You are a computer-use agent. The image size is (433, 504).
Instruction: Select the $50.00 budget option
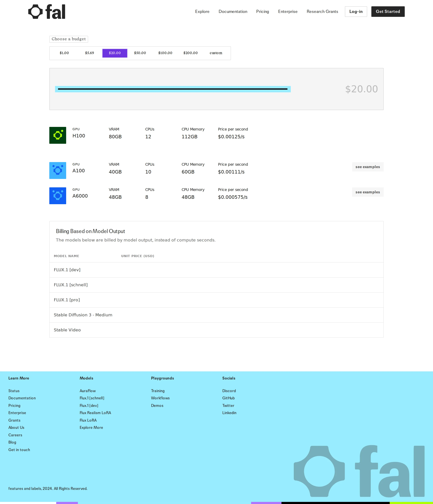pos(140,53)
